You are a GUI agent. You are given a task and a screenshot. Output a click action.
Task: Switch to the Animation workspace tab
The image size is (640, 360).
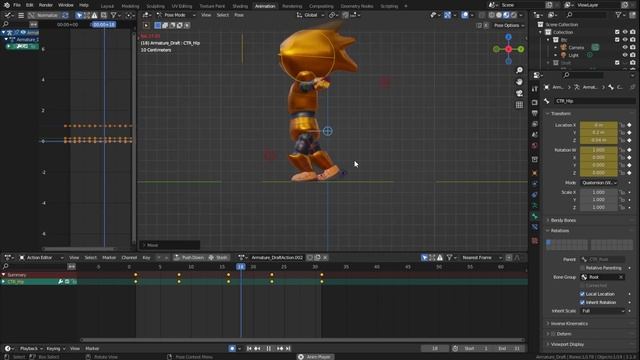265,6
